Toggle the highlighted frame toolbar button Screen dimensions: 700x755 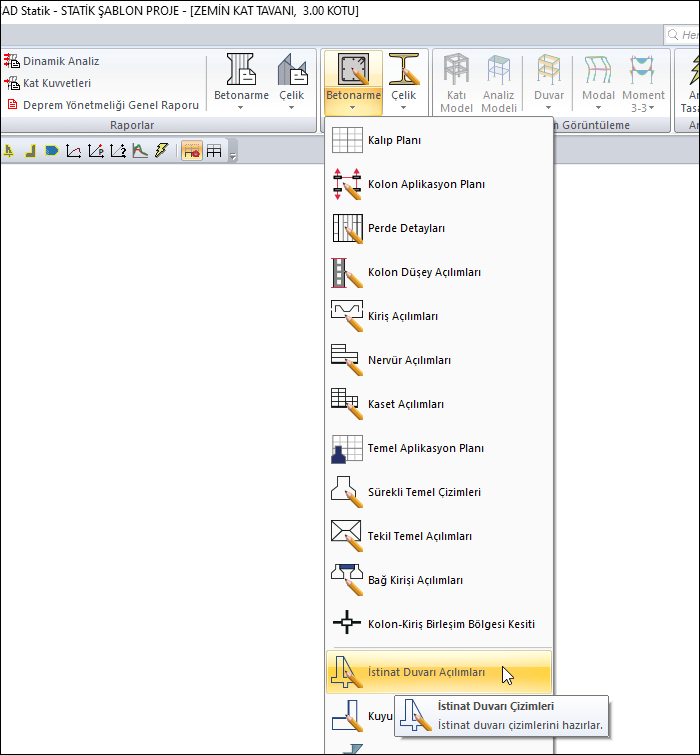click(192, 151)
